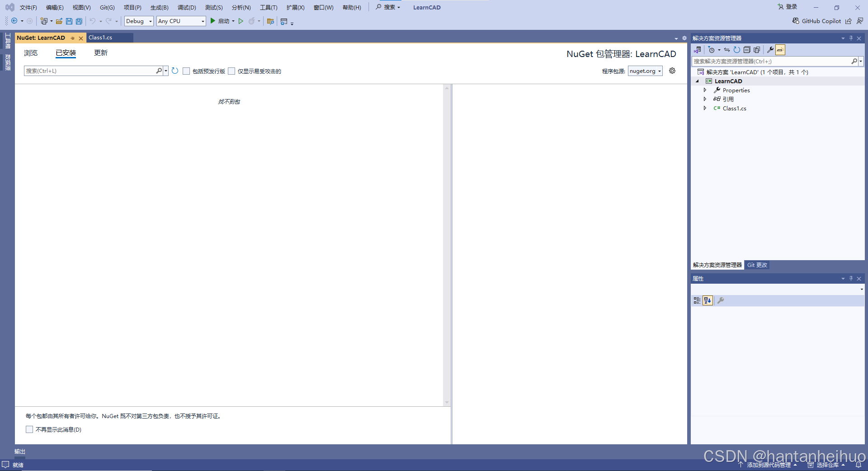The width and height of the screenshot is (868, 471).
Task: Click Sync with Active Document icon
Action: click(727, 50)
